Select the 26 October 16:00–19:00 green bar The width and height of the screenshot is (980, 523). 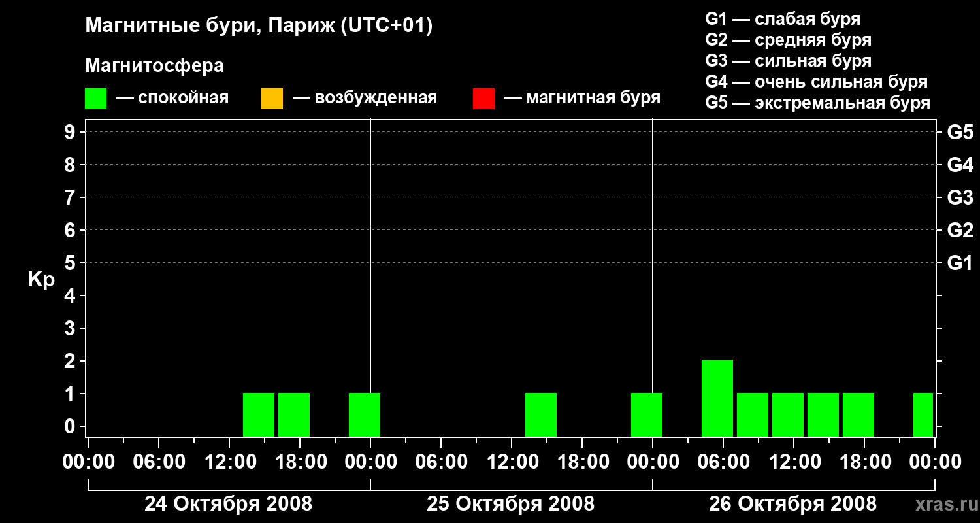tap(858, 414)
